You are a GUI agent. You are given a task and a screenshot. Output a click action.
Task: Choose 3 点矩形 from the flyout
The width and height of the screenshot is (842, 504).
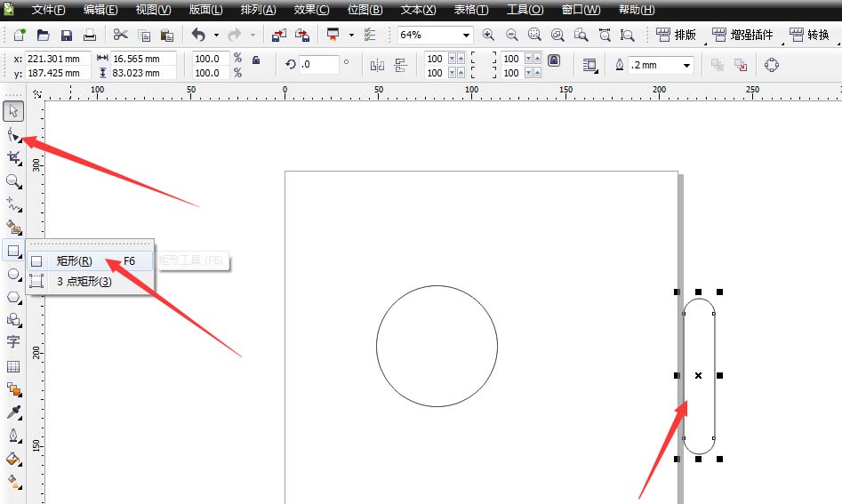84,282
